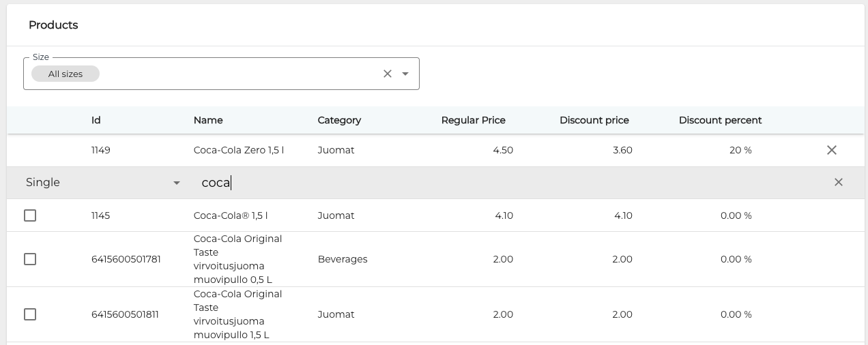Select the All sizes chip
Viewport: 868px width, 345px height.
click(66, 74)
